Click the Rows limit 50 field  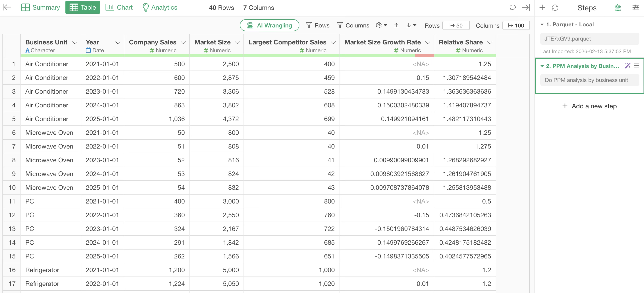(x=456, y=25)
